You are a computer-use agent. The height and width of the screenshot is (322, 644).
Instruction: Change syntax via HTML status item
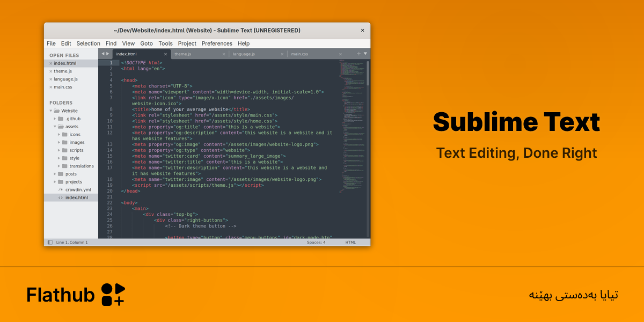tap(350, 243)
